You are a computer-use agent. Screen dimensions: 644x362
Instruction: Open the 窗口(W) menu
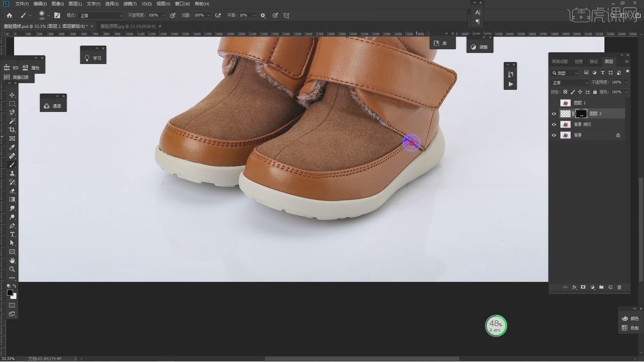(182, 4)
